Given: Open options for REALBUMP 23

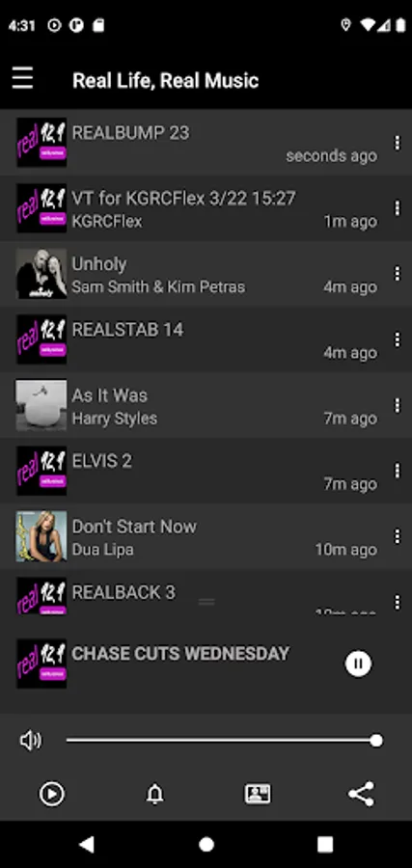Looking at the screenshot, I should coord(397,143).
